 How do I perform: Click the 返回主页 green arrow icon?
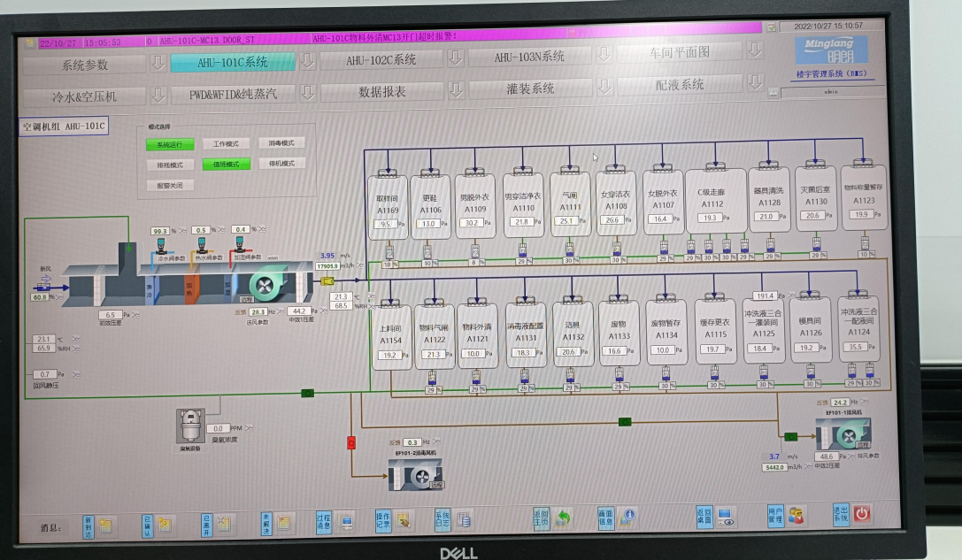tap(562, 518)
